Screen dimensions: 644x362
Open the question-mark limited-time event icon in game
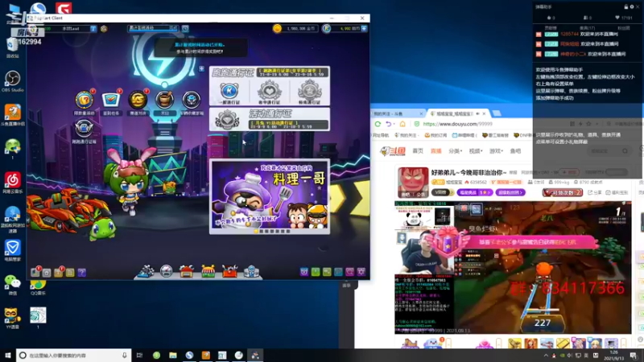(x=85, y=99)
